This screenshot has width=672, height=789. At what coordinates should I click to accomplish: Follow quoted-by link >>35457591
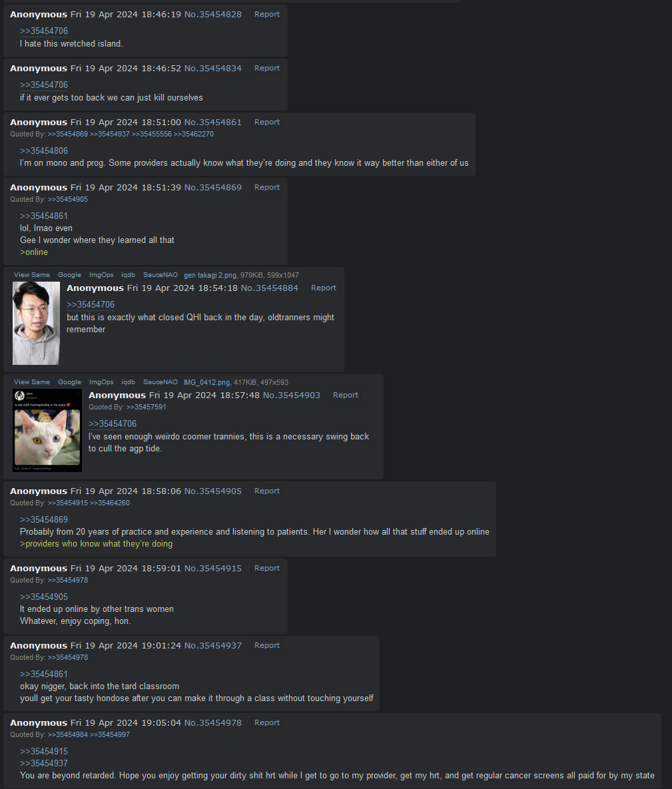pos(146,407)
